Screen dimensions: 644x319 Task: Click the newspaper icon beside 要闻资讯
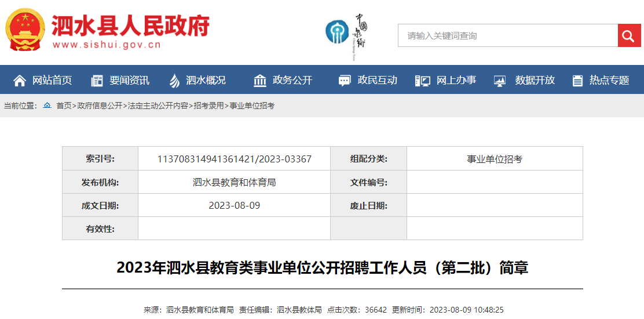(x=97, y=81)
